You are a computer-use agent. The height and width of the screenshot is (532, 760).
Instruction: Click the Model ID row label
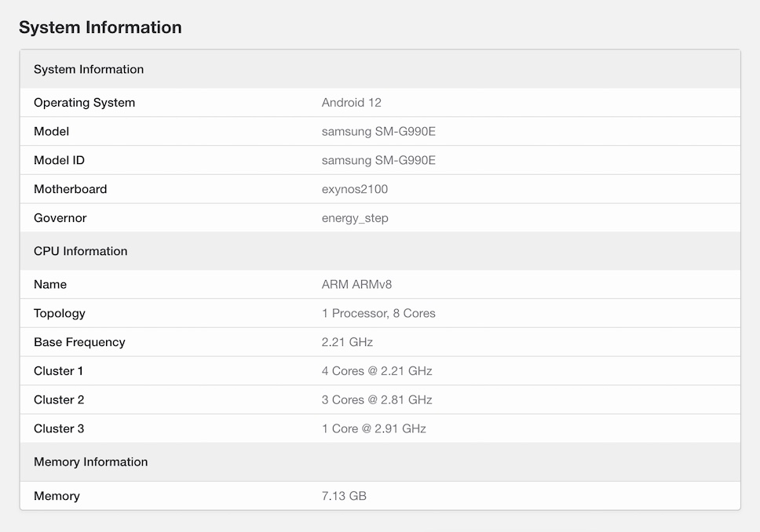tap(59, 160)
